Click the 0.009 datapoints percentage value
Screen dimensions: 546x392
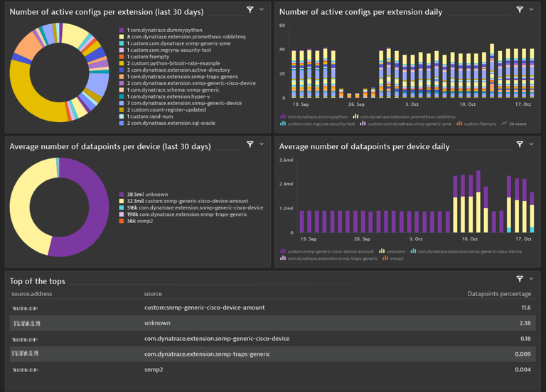[x=523, y=354]
